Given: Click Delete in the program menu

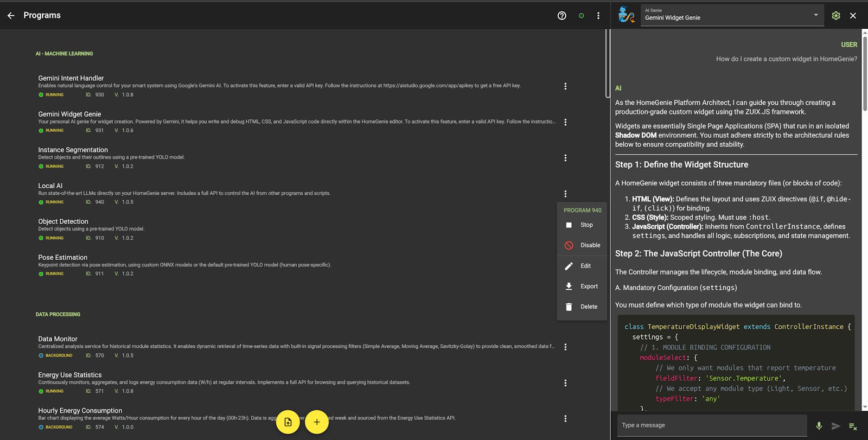Looking at the screenshot, I should pos(589,307).
